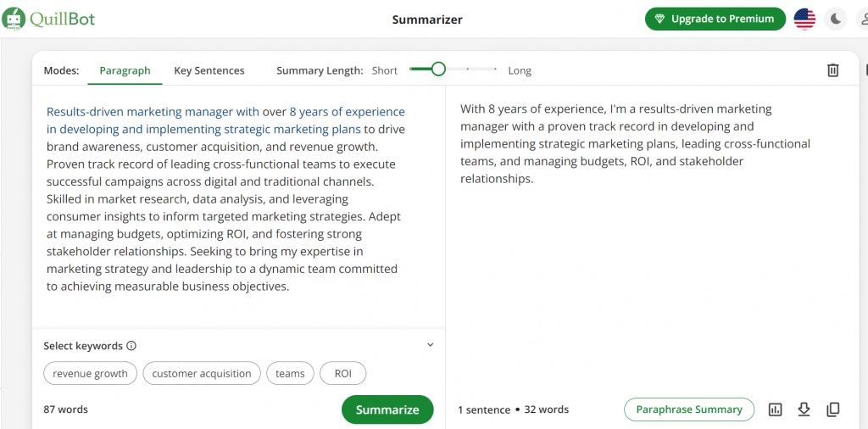Toggle dark mode with the moon icon
Screen dimensions: 868x429
835,19
